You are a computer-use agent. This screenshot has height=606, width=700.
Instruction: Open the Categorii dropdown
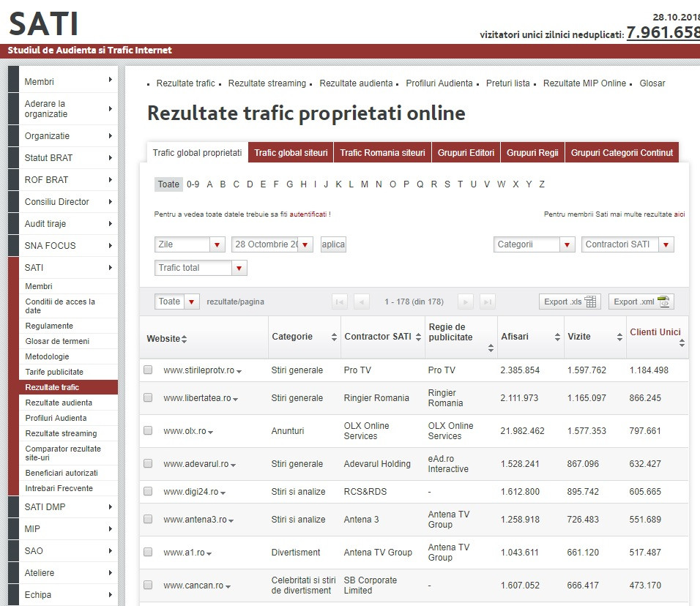(535, 244)
